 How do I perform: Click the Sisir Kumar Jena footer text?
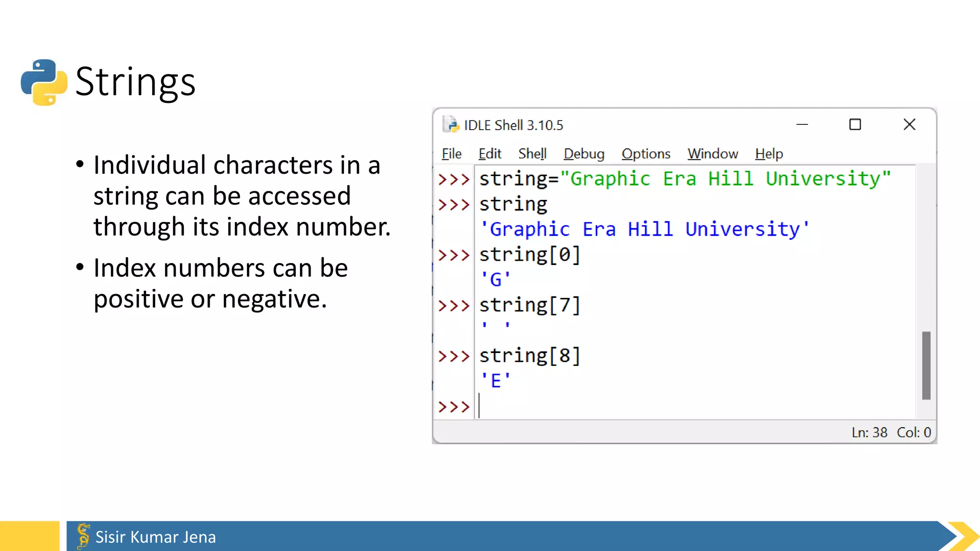point(156,537)
